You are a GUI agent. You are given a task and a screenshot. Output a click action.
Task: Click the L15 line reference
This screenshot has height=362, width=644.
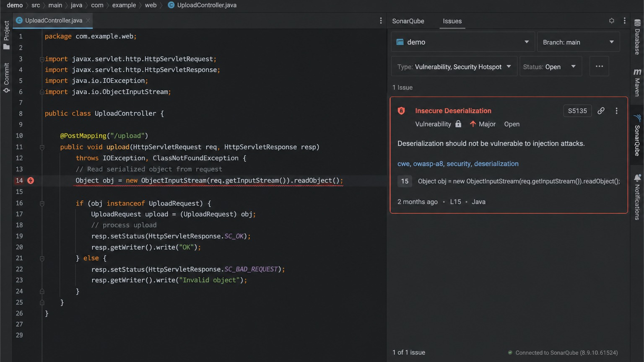pos(455,202)
